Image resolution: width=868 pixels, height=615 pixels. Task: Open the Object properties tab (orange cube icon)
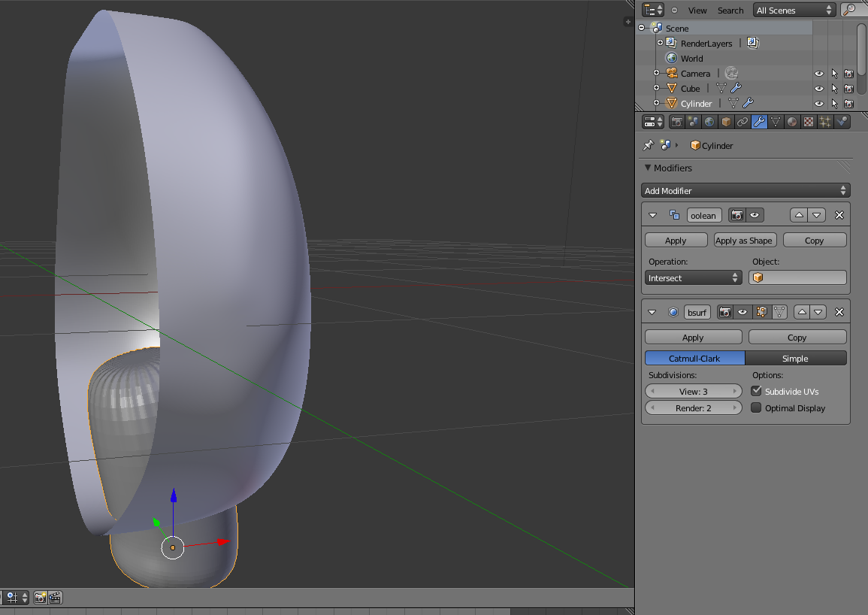click(724, 121)
